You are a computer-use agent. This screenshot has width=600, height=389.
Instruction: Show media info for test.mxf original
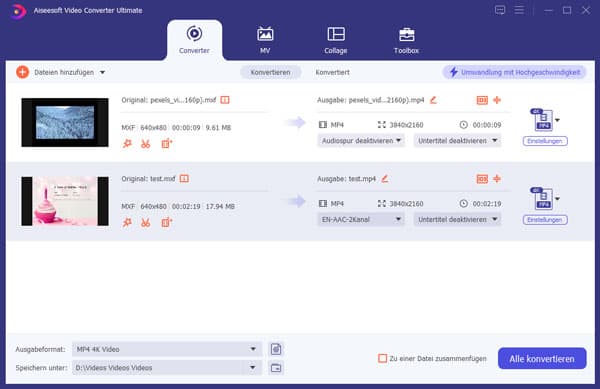pyautogui.click(x=184, y=179)
